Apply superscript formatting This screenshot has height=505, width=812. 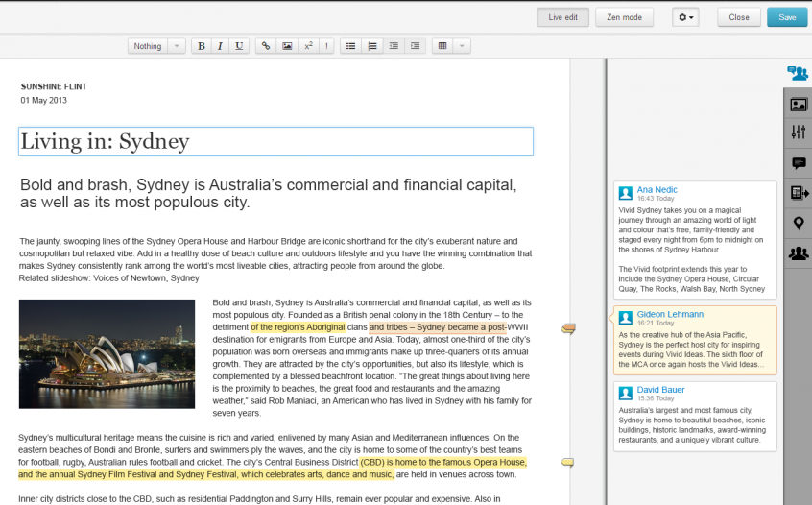click(307, 46)
